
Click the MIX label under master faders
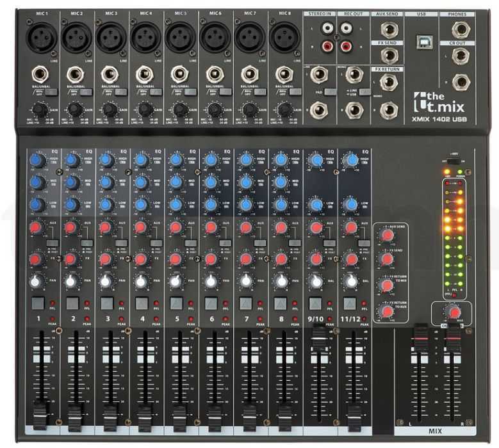coord(435,431)
